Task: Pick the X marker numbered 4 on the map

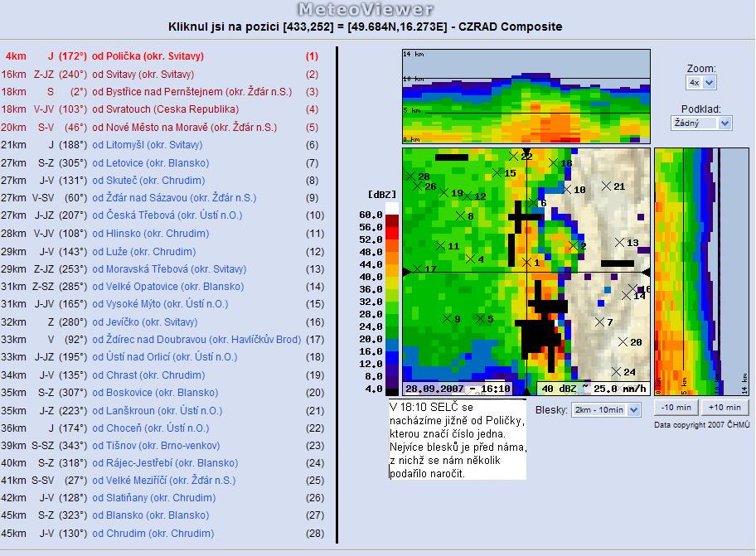Action: click(471, 259)
